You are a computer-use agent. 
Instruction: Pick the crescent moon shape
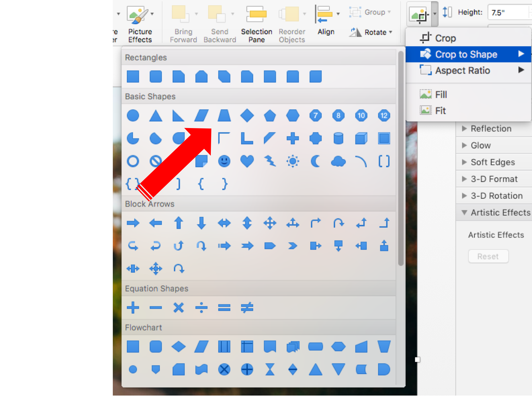(x=316, y=161)
